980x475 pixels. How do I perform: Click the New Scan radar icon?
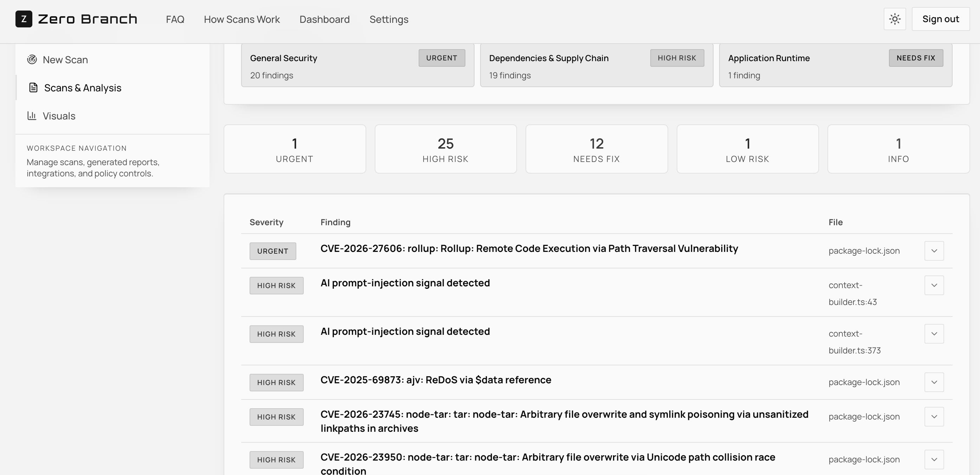click(32, 59)
